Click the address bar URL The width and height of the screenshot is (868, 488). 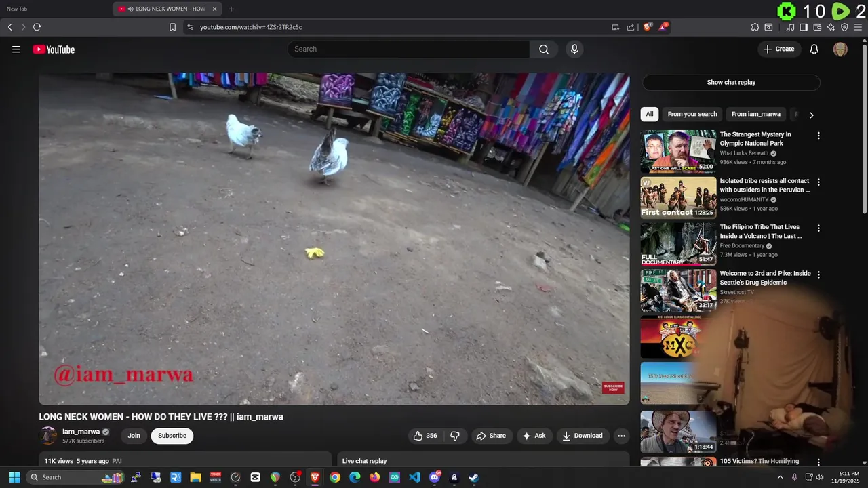(251, 27)
